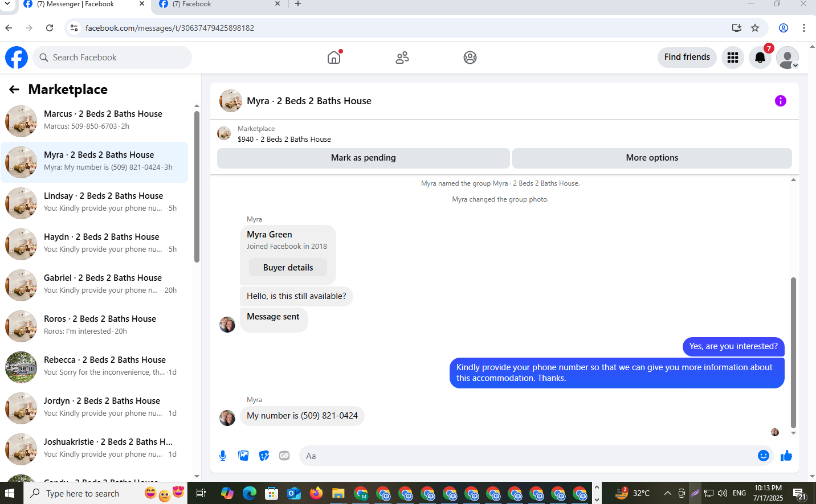816x504 pixels.
Task: Open Outlook from the taskbar
Action: 293,493
